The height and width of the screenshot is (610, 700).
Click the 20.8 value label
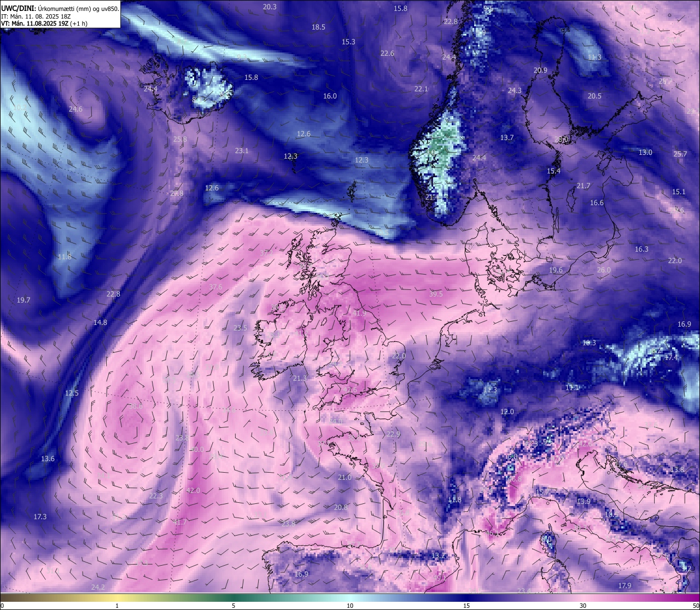pyautogui.click(x=340, y=508)
